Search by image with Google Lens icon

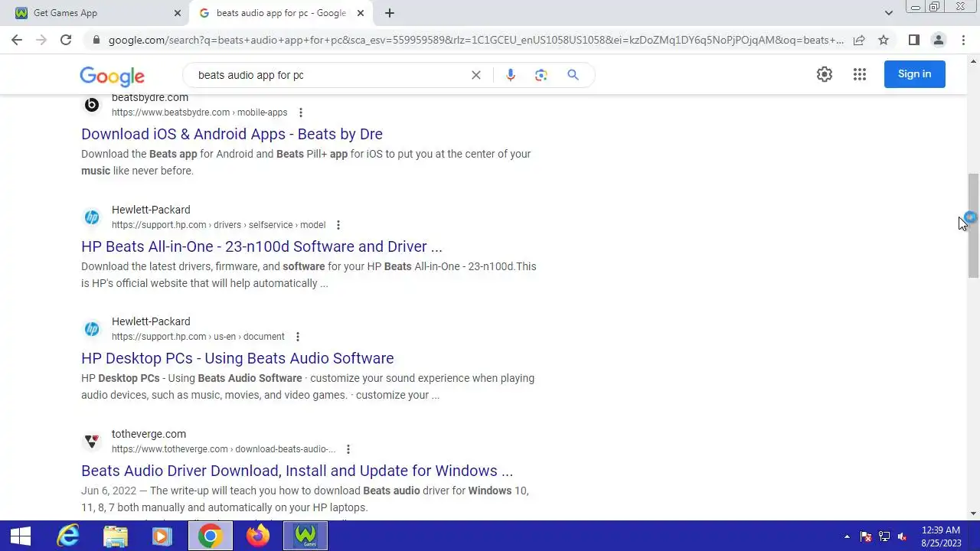point(541,75)
